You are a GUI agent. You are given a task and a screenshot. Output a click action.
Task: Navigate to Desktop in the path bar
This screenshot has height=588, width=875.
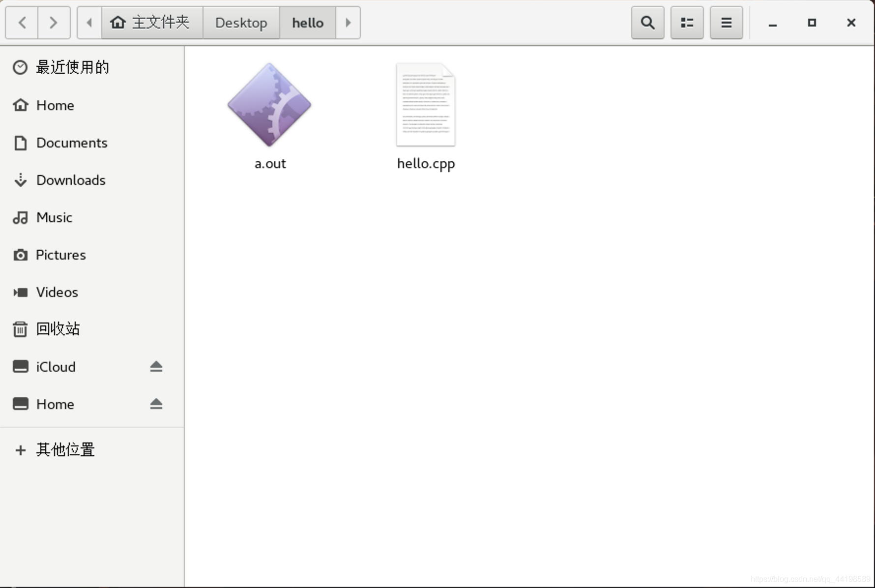coord(241,23)
